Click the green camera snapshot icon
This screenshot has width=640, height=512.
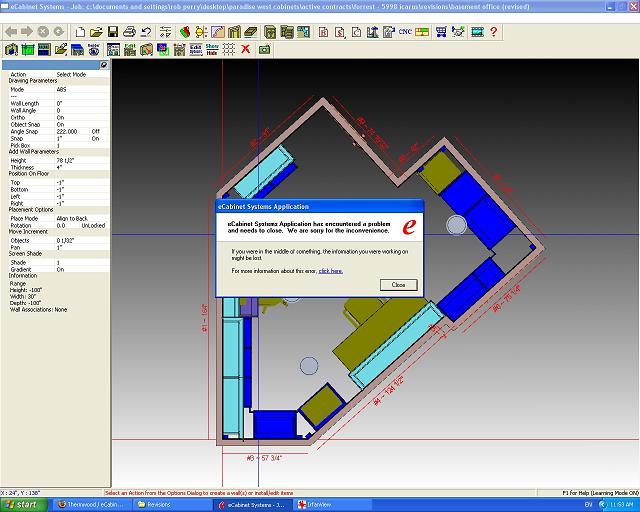[x=264, y=49]
